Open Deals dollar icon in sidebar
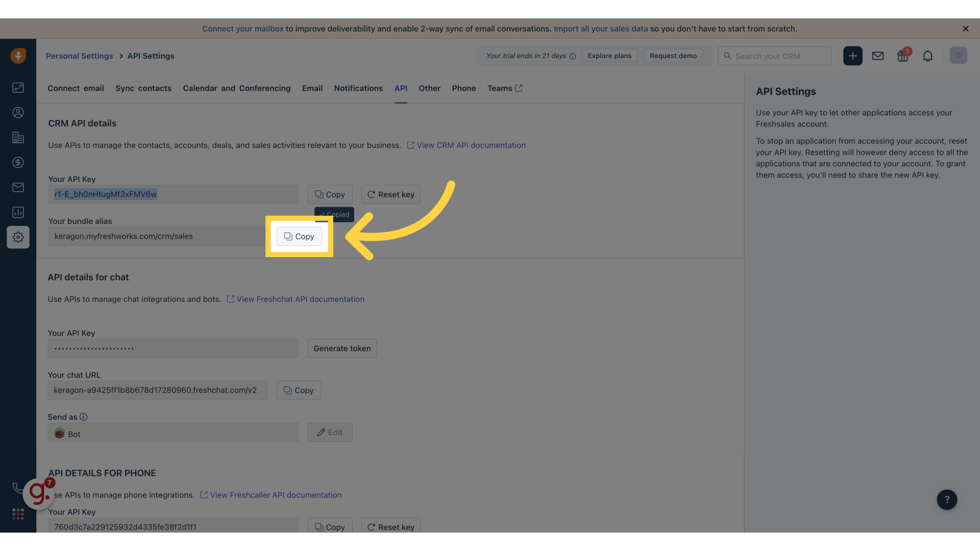This screenshot has width=980, height=551. (18, 163)
